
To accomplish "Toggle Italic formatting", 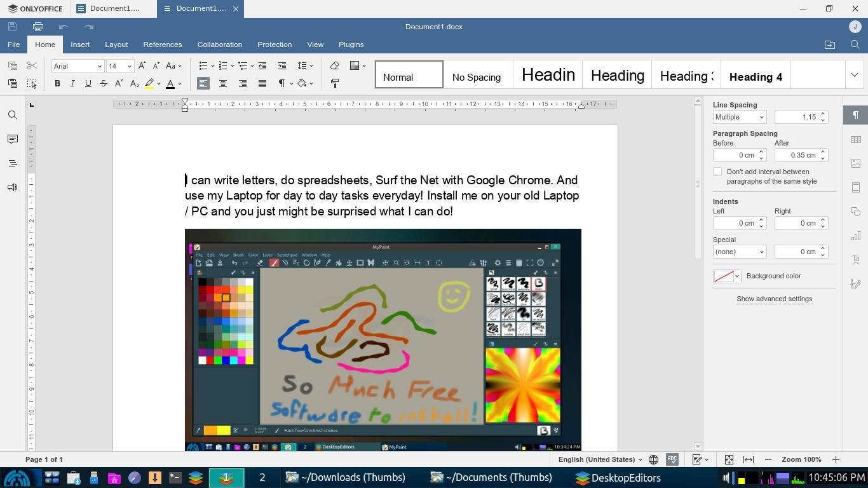I will (x=72, y=83).
